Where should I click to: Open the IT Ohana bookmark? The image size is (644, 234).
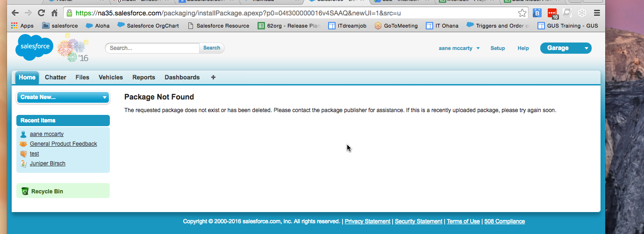tap(442, 26)
